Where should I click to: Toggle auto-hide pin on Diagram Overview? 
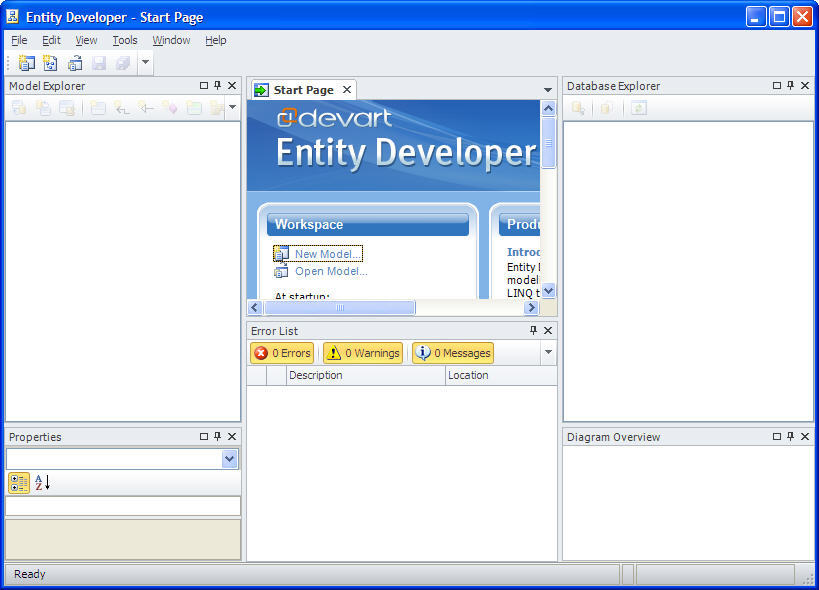point(791,436)
